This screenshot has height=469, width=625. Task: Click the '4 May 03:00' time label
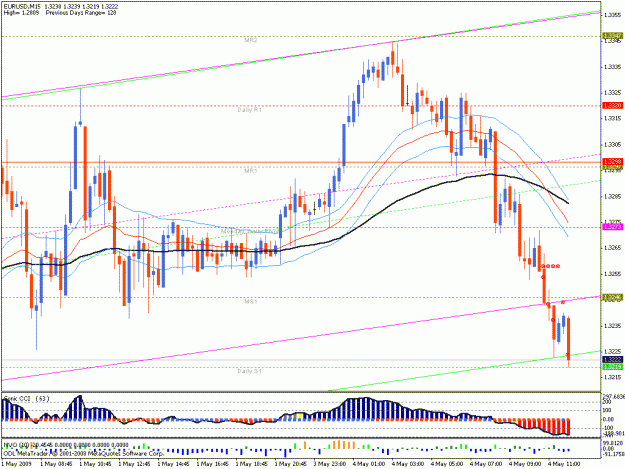[408, 464]
